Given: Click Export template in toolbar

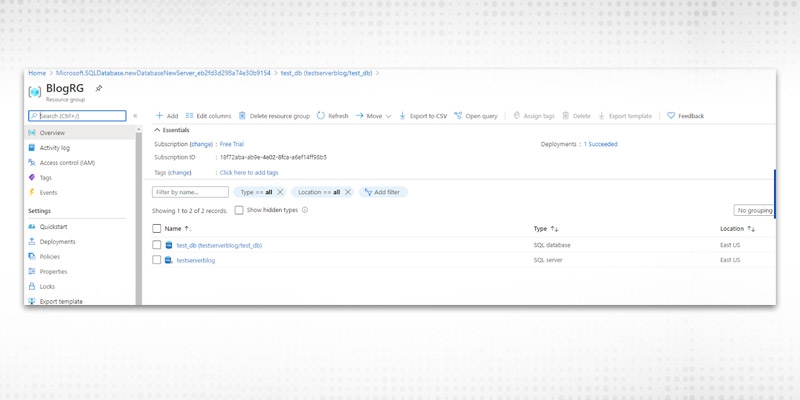Looking at the screenshot, I should coord(625,116).
